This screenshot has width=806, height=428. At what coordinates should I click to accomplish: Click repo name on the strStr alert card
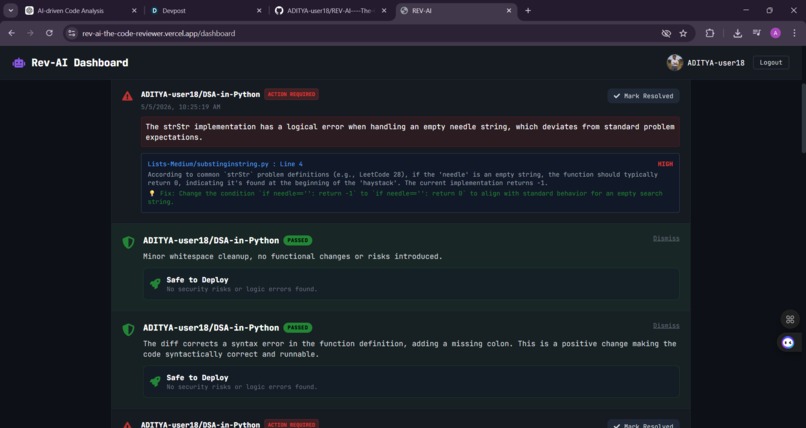(200, 95)
